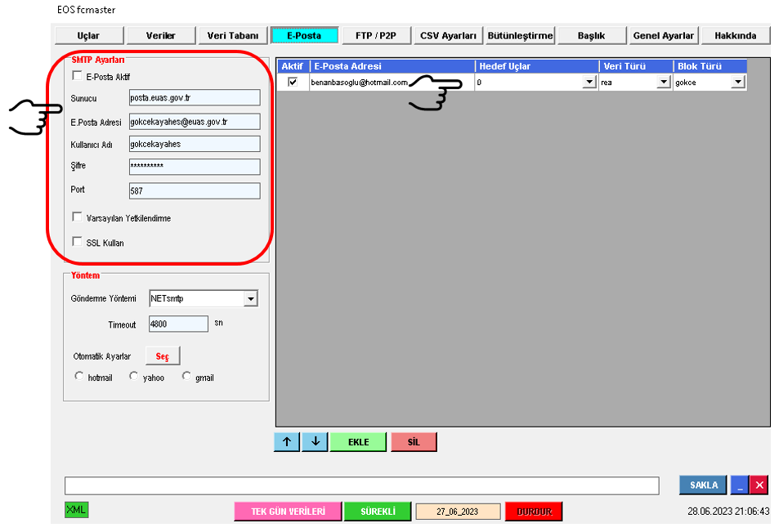Click the green EKLE button
779x532 pixels.
click(x=358, y=441)
